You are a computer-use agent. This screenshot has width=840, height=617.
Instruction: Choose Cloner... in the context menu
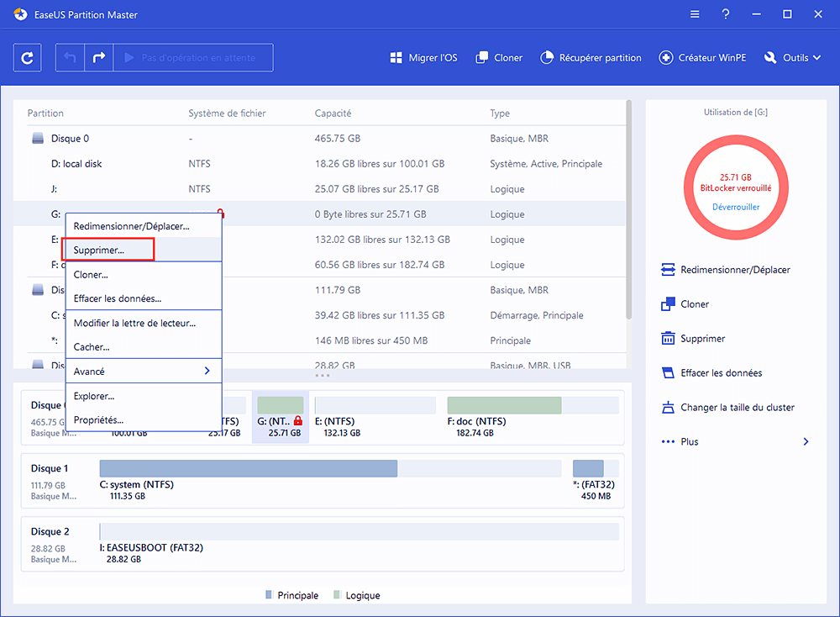(144, 275)
